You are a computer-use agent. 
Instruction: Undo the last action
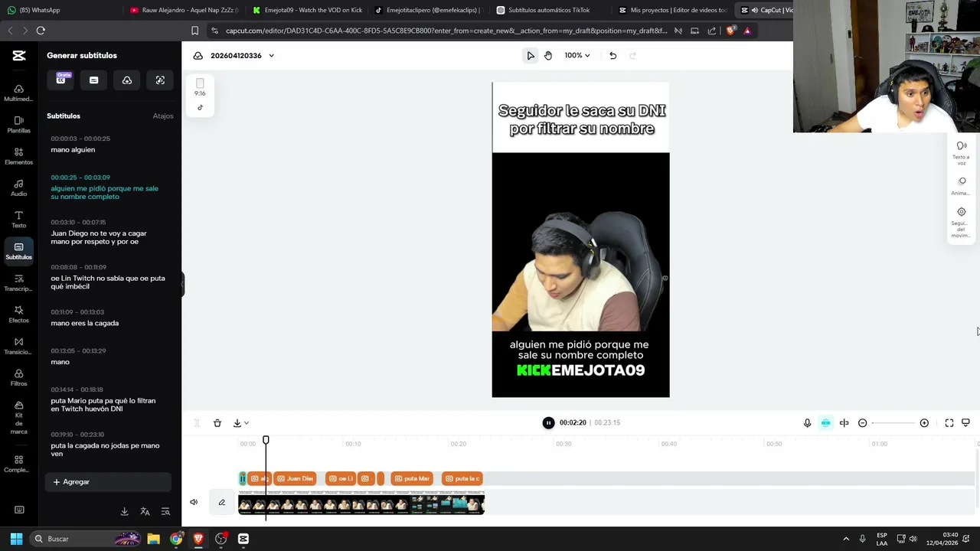612,55
